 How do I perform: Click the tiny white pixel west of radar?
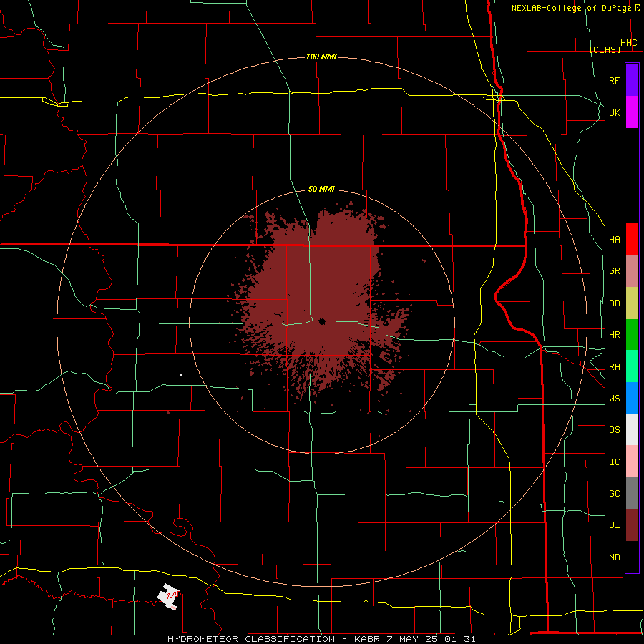click(x=180, y=374)
